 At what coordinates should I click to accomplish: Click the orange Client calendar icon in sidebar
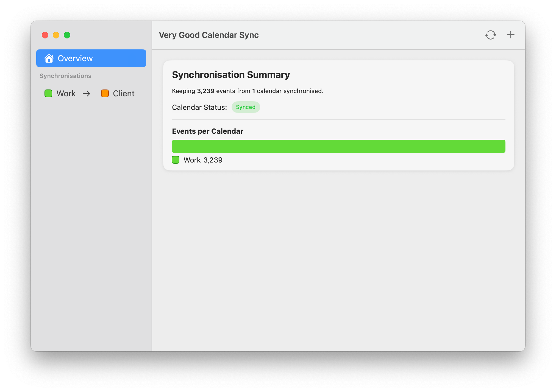[x=105, y=94]
